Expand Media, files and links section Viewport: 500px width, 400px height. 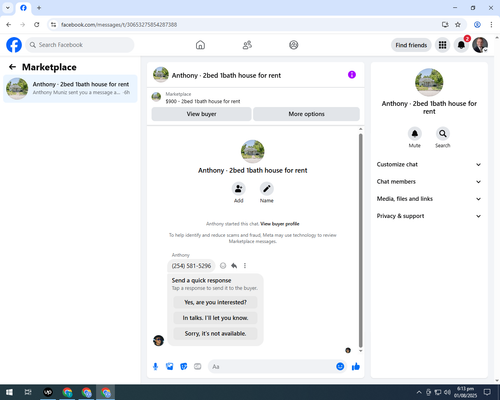point(429,199)
